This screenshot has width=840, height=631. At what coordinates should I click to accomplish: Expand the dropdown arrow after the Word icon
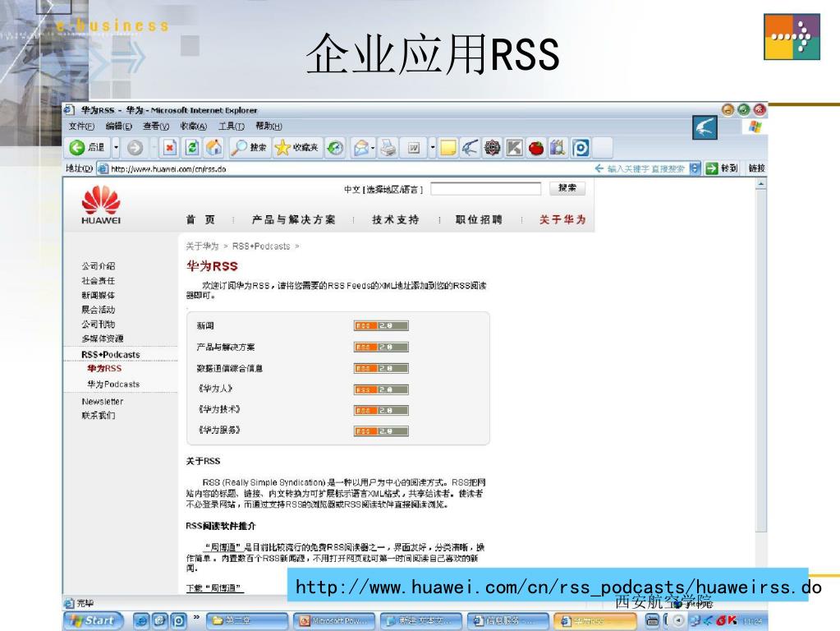(433, 147)
